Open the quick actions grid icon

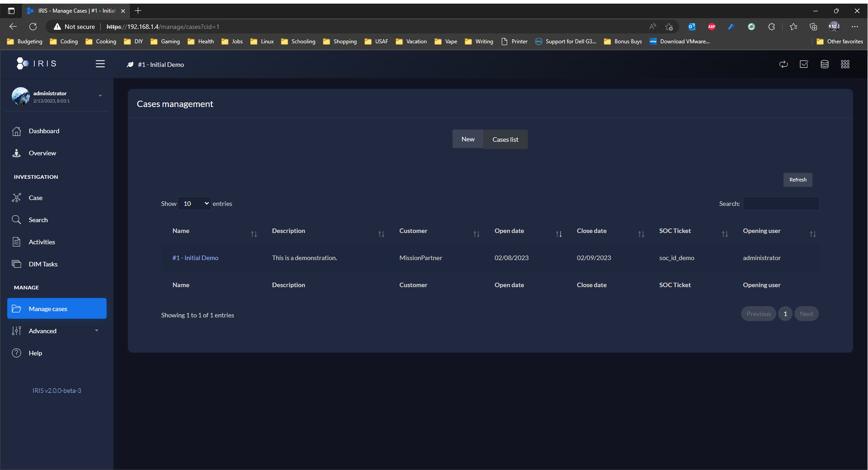[x=845, y=64]
